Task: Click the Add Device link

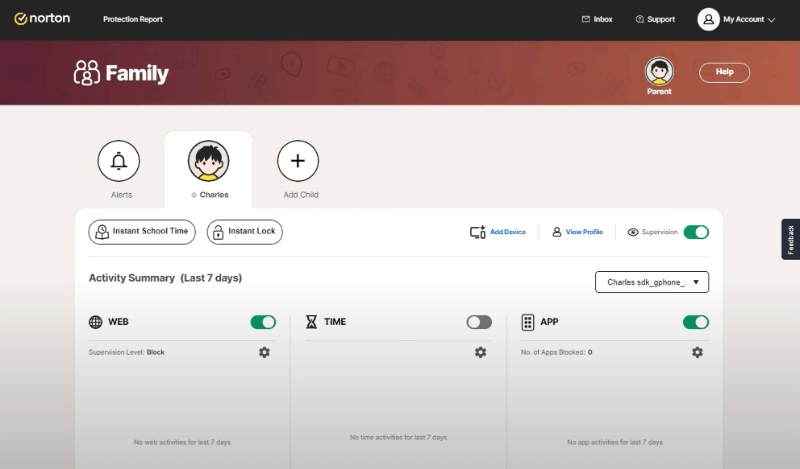Action: pyautogui.click(x=508, y=232)
